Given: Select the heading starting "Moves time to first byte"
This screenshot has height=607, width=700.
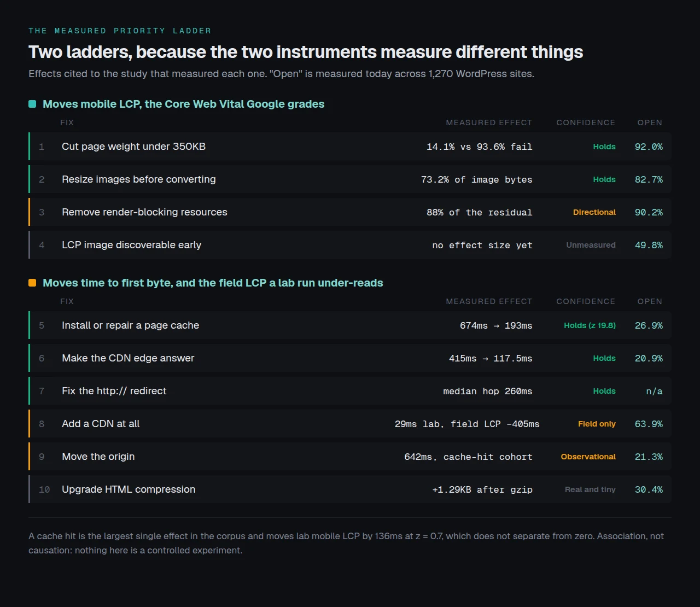Looking at the screenshot, I should pos(213,283).
